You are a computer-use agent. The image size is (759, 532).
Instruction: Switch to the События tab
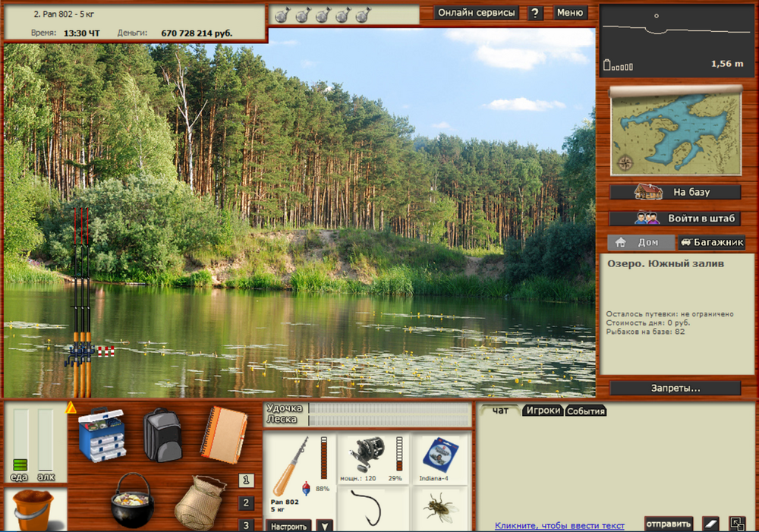coord(586,411)
